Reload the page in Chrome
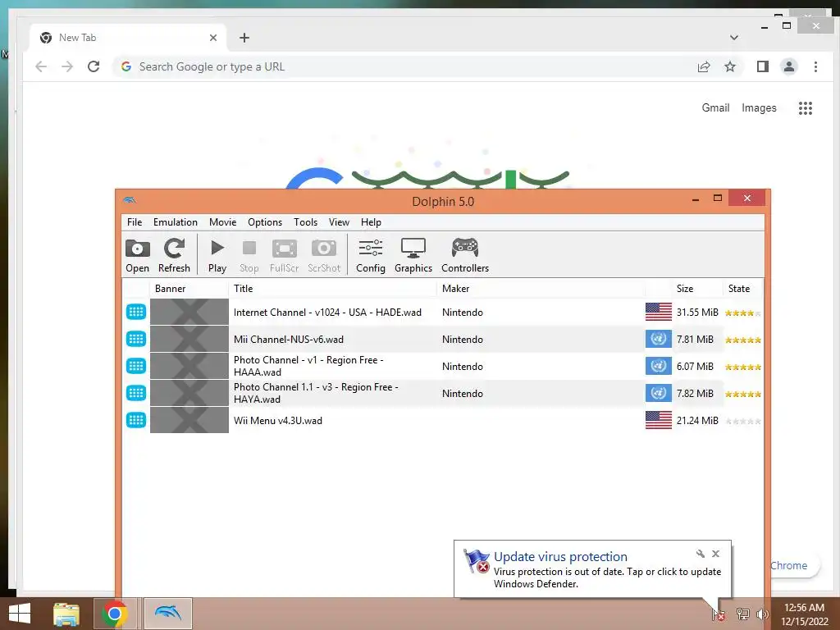The width and height of the screenshot is (840, 630). [x=94, y=66]
